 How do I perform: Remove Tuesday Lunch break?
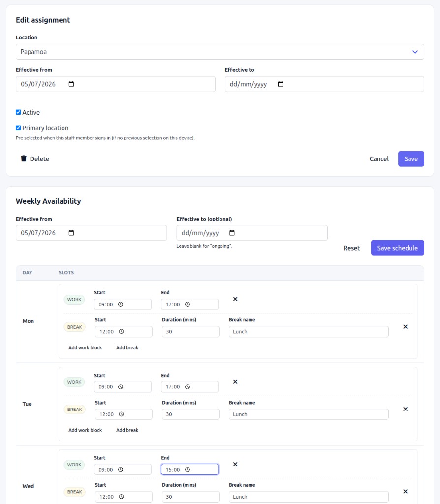tap(405, 409)
